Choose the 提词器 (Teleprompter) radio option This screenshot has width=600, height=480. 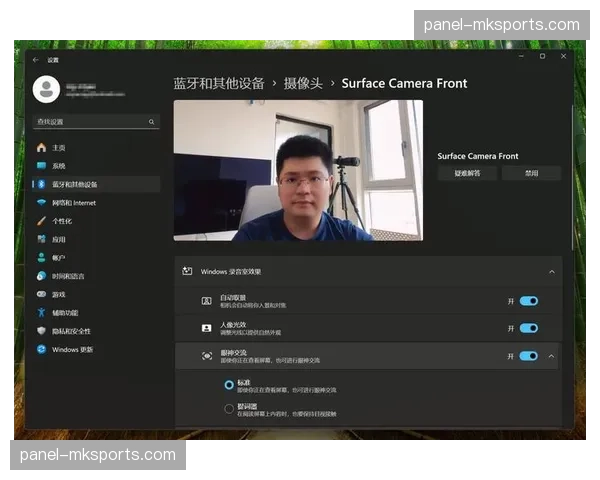point(229,408)
